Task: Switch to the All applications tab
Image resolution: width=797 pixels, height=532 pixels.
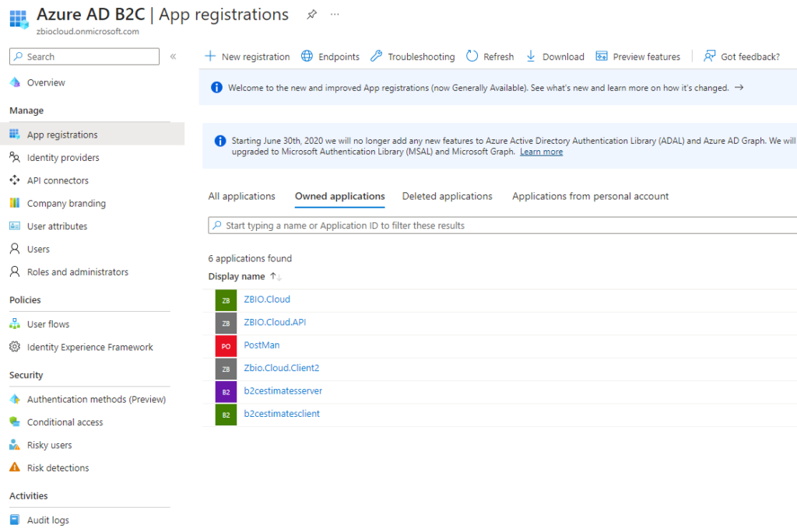Action: [241, 196]
